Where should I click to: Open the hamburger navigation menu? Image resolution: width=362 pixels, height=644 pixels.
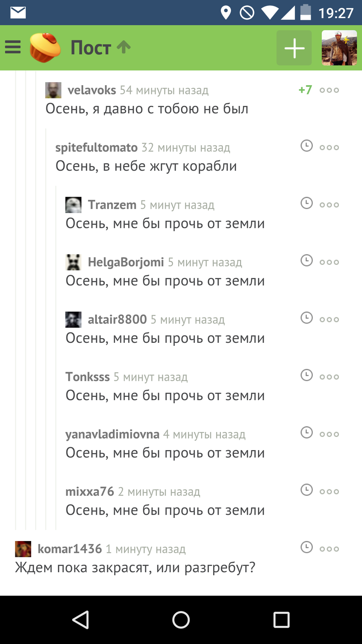click(13, 47)
